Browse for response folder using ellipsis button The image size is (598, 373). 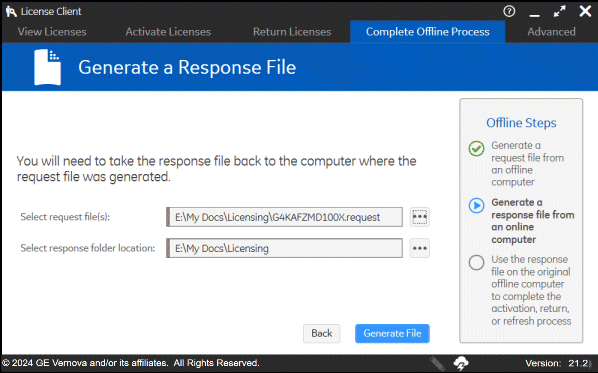pos(420,248)
